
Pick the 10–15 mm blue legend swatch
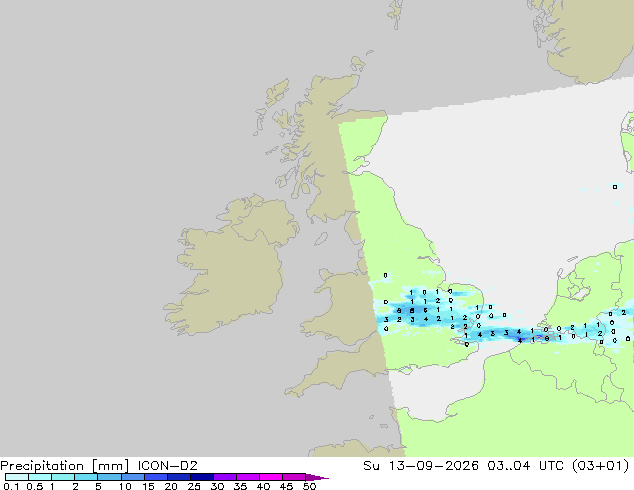(x=133, y=477)
